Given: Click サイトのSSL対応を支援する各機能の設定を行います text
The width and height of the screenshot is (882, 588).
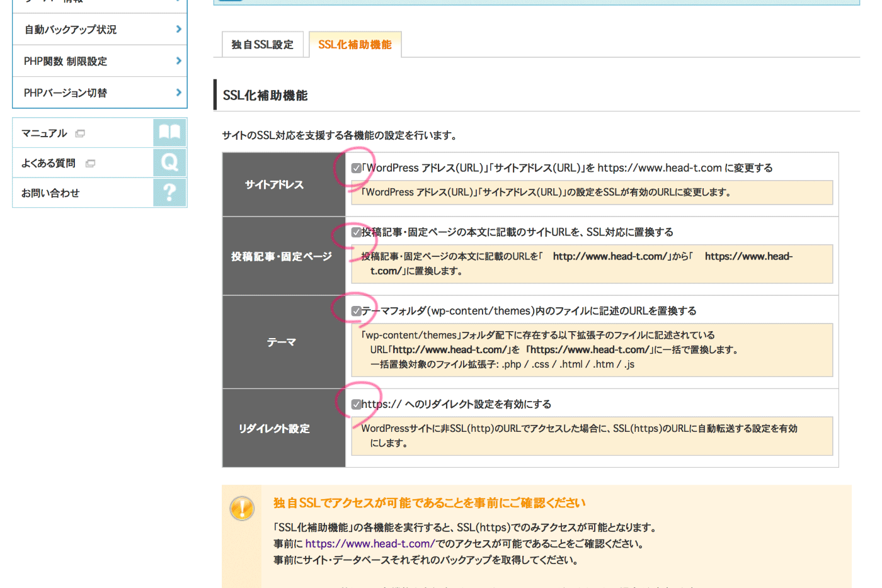Looking at the screenshot, I should pos(340,135).
